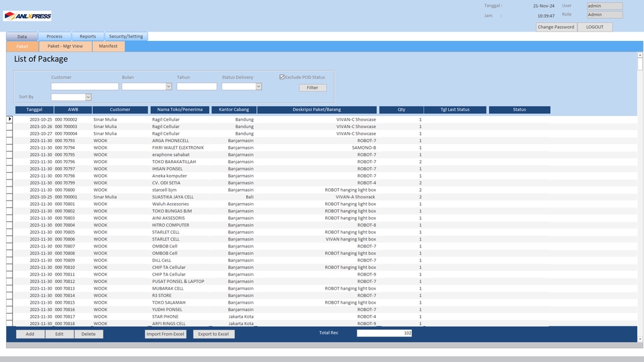
Task: Select row marker for AWB 000 700002
Action: [x=9, y=119]
